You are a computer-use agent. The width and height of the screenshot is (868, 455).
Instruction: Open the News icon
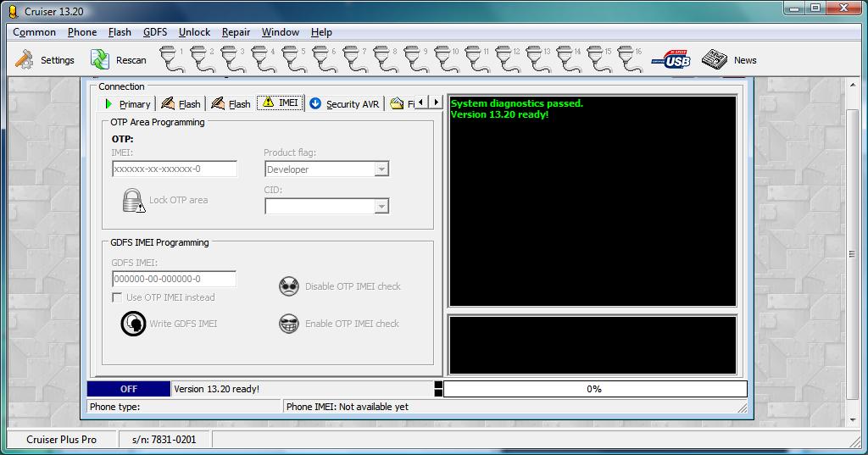[714, 59]
